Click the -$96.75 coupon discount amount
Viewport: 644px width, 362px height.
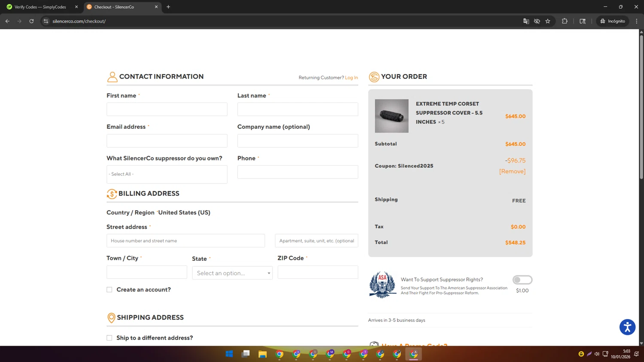(x=515, y=160)
